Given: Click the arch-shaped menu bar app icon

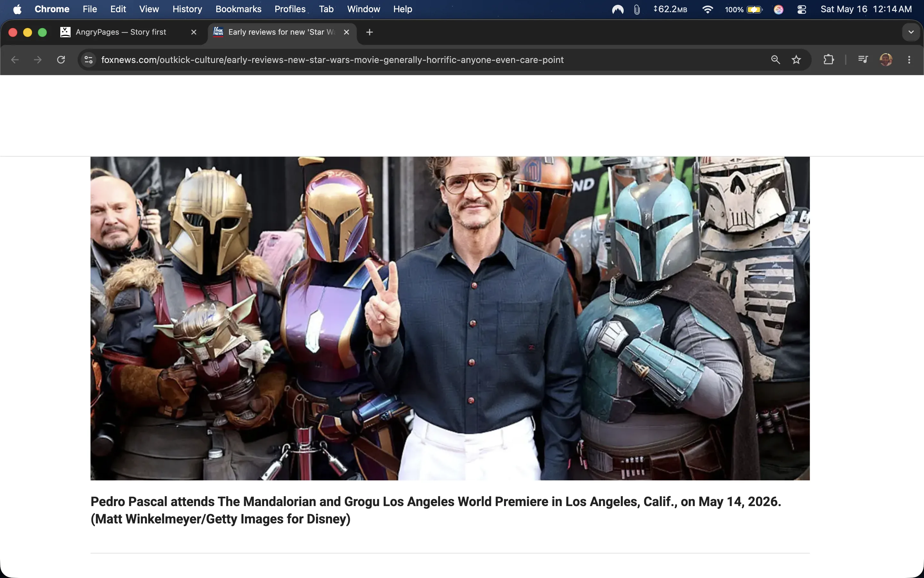Looking at the screenshot, I should pyautogui.click(x=617, y=9).
